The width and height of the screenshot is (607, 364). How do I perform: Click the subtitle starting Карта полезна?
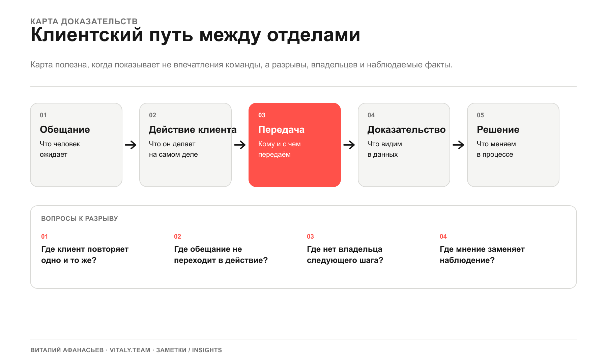[241, 65]
